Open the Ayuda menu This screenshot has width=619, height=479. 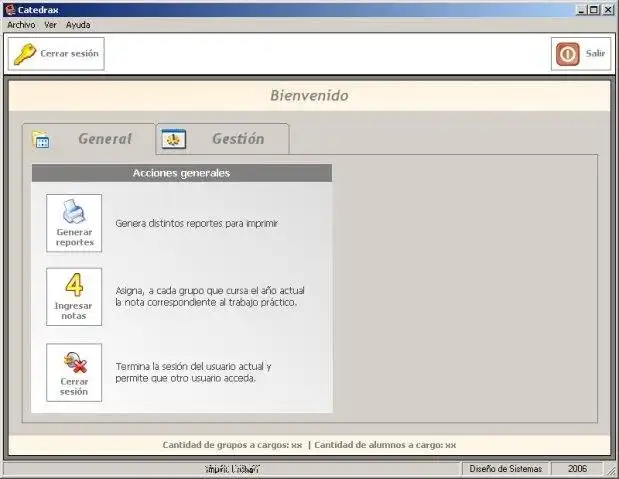click(78, 25)
